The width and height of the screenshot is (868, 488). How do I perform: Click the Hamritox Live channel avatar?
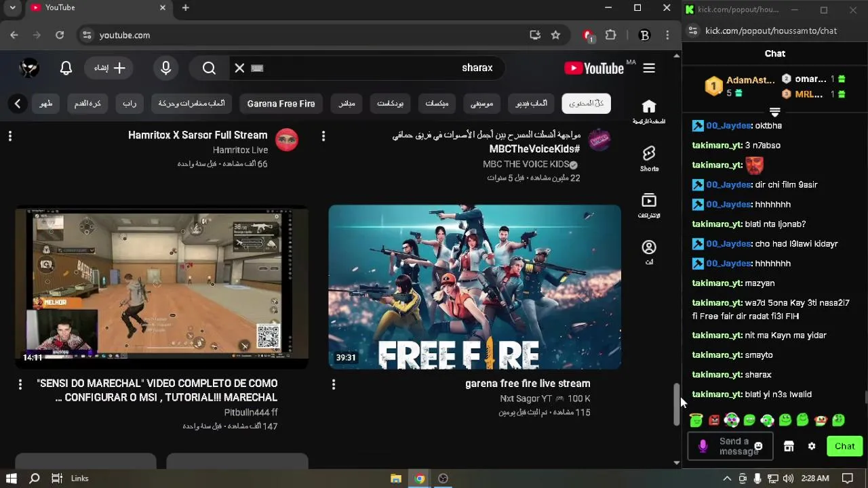(287, 140)
